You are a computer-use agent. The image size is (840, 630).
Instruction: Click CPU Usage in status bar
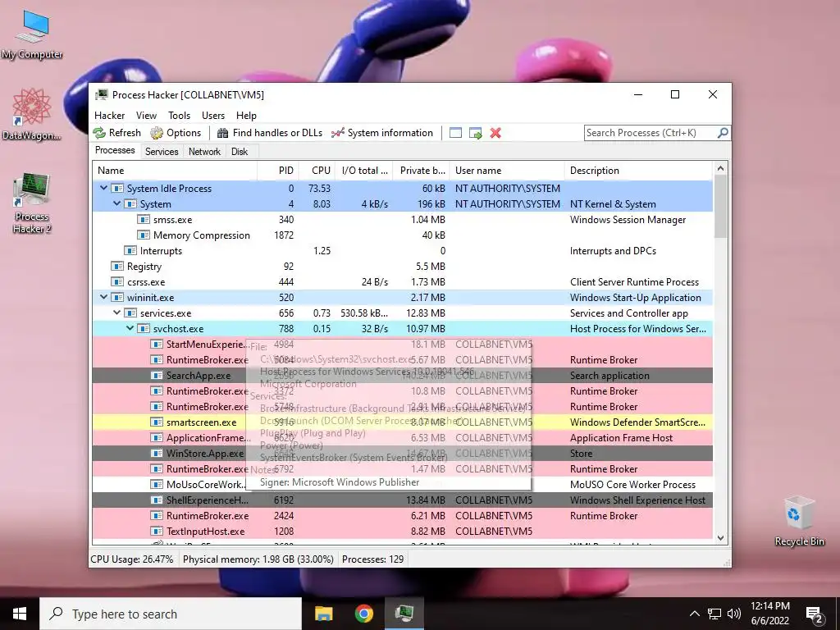click(x=132, y=559)
